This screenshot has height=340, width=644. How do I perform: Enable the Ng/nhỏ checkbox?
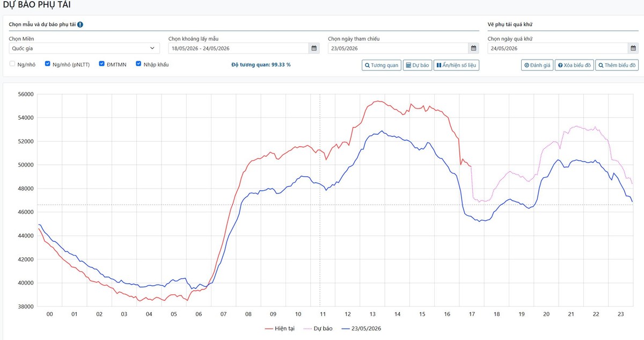point(12,64)
